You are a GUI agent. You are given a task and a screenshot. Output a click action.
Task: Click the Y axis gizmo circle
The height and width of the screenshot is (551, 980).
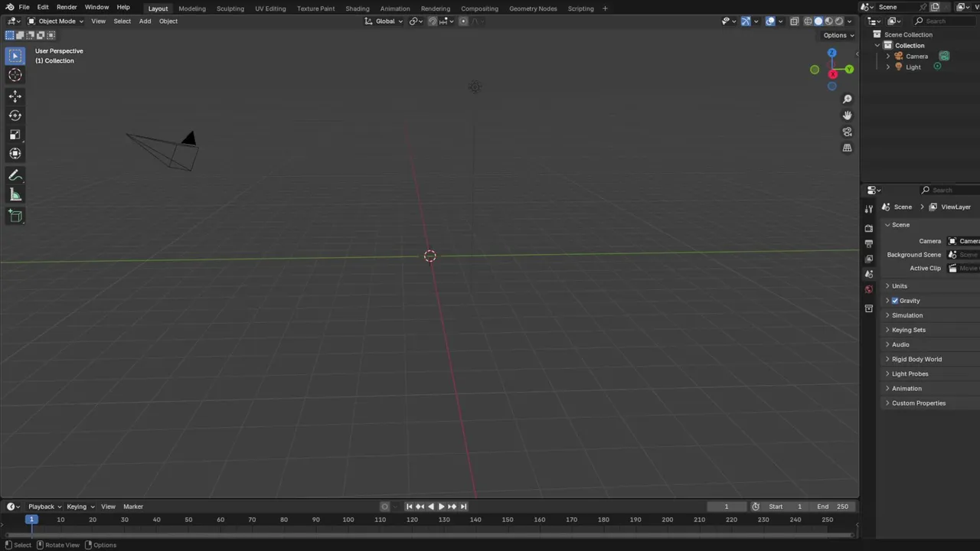tap(849, 70)
